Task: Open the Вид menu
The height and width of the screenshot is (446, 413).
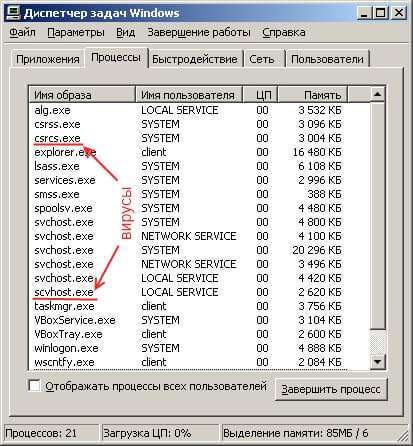Action: pos(125,33)
